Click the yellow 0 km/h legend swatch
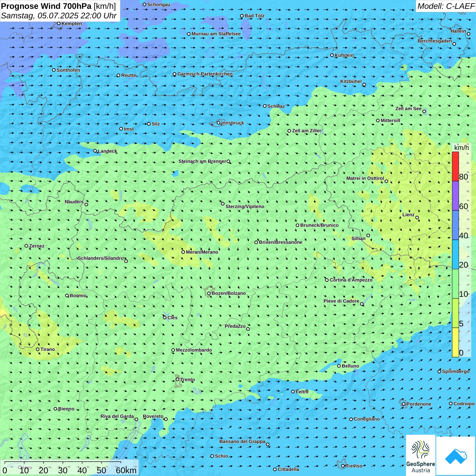The height and width of the screenshot is (476, 476). coord(455,342)
